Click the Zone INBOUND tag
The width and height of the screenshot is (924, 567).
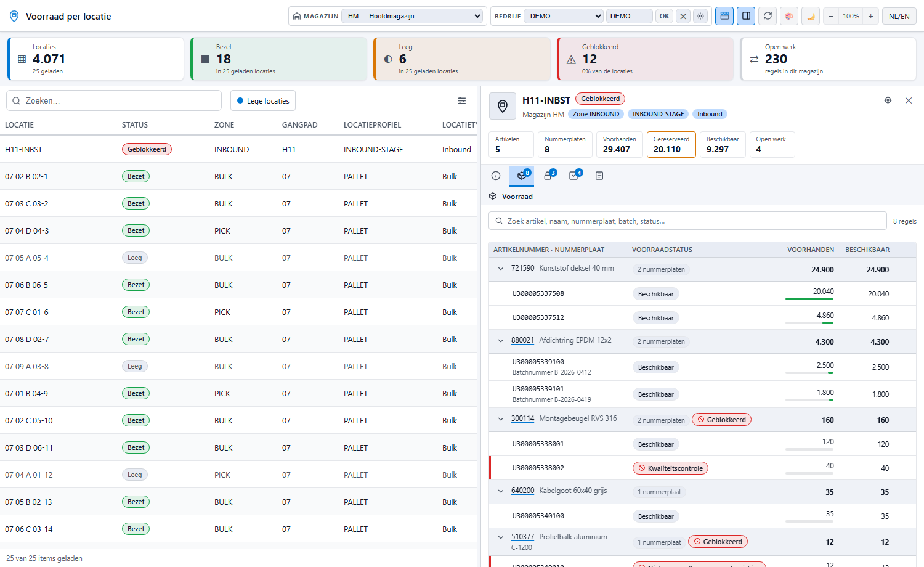pos(596,114)
